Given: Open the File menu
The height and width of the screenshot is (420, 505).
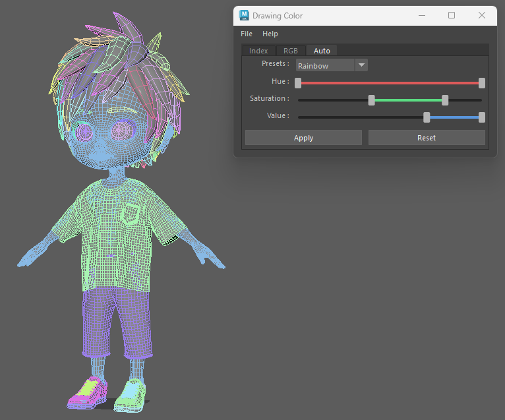Looking at the screenshot, I should pyautogui.click(x=247, y=34).
